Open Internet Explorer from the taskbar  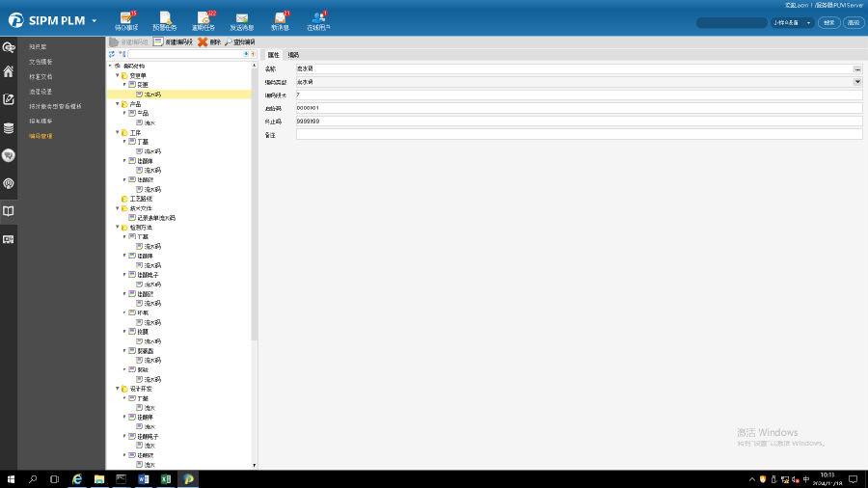(x=77, y=479)
